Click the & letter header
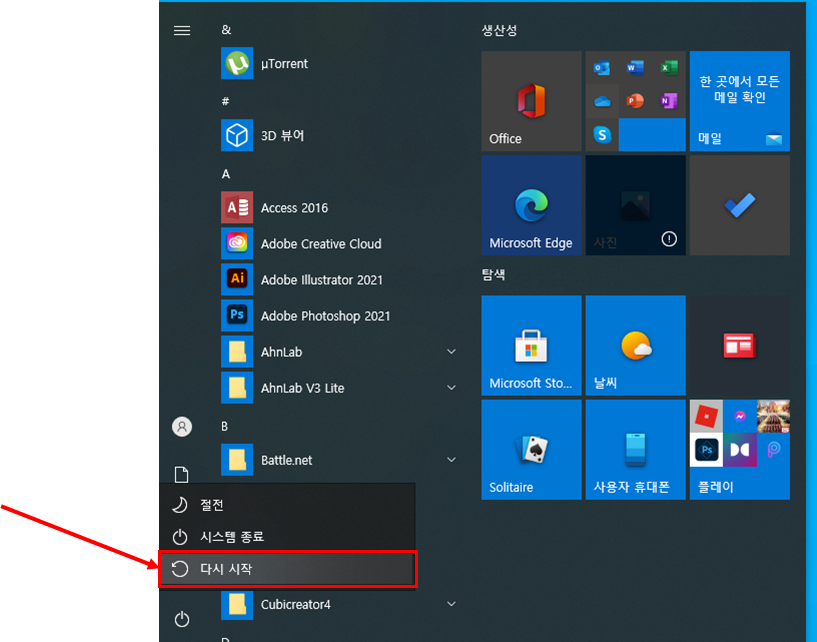The height and width of the screenshot is (642, 817). point(226,30)
